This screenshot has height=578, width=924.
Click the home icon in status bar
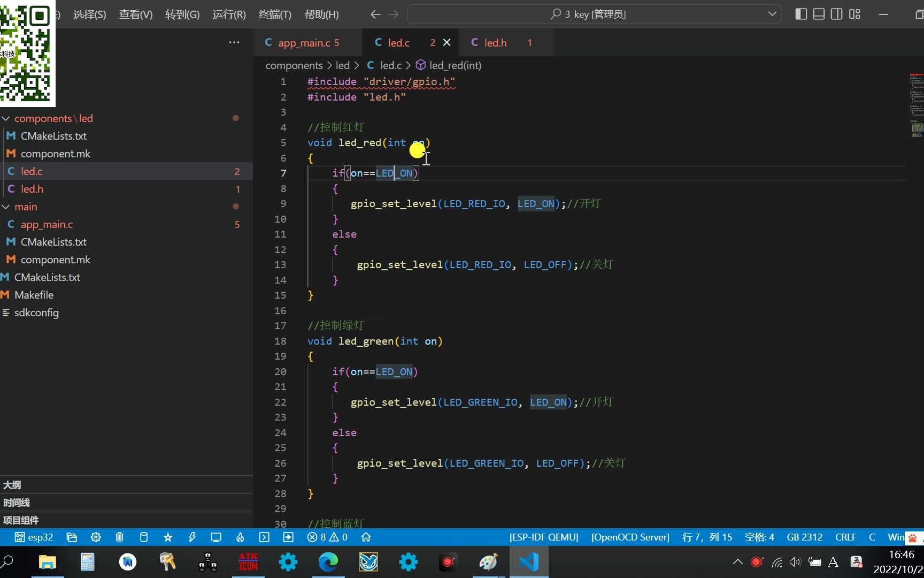click(366, 537)
